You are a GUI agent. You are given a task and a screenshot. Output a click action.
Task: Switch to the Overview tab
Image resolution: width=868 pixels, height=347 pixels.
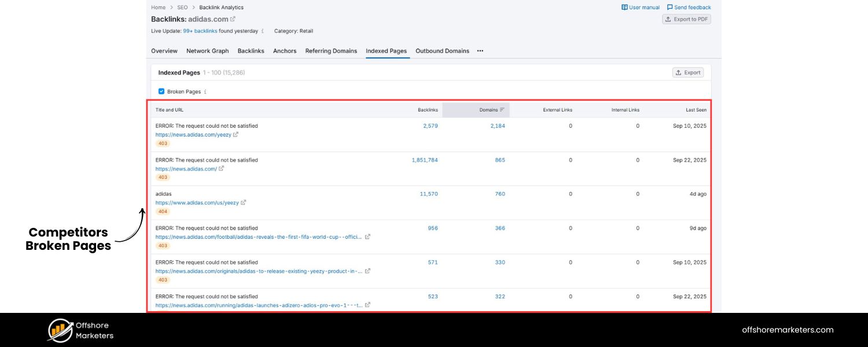(x=164, y=51)
